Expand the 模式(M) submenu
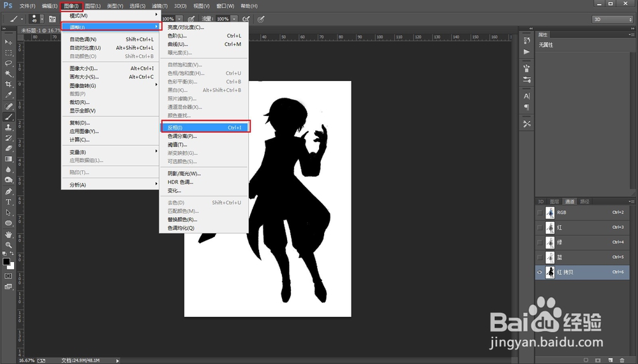 pos(111,15)
